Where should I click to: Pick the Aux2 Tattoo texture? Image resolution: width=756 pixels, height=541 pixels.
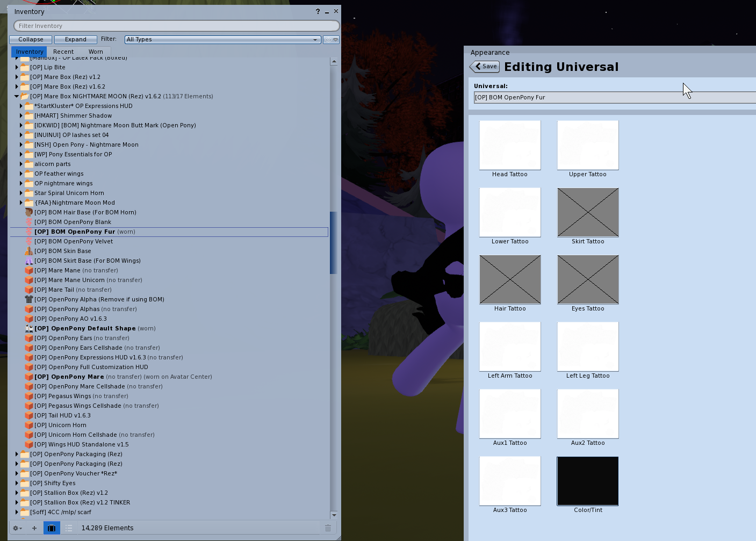(x=588, y=414)
